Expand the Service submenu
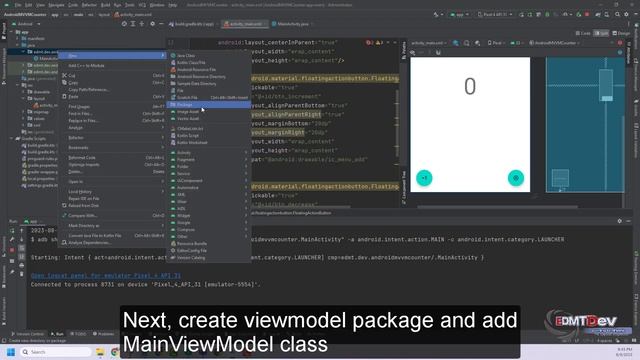The height and width of the screenshot is (360, 640). [209, 173]
